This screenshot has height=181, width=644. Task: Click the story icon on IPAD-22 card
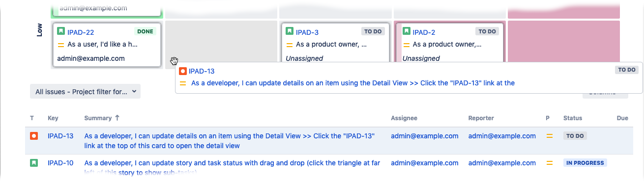click(61, 32)
